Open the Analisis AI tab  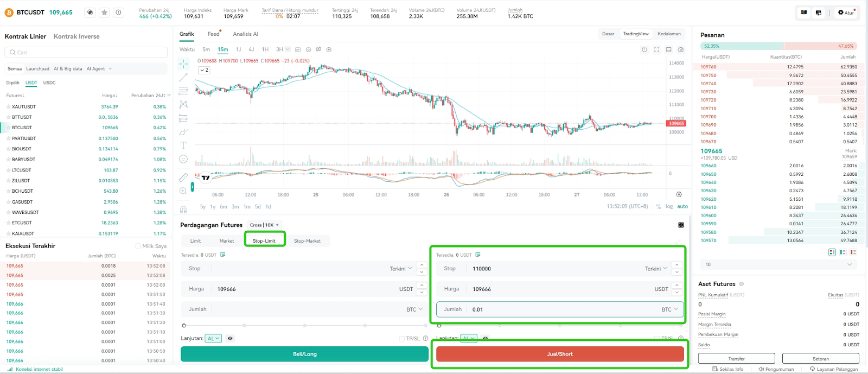click(x=245, y=34)
